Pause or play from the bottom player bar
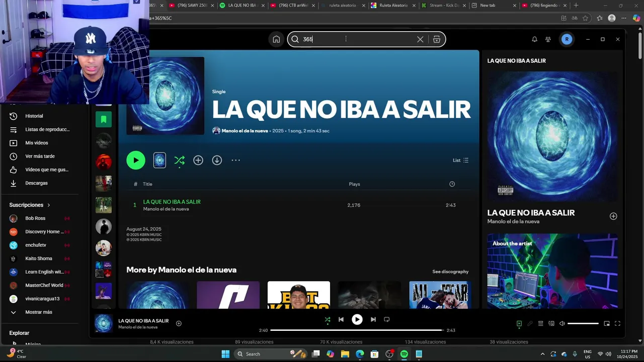 click(x=357, y=319)
